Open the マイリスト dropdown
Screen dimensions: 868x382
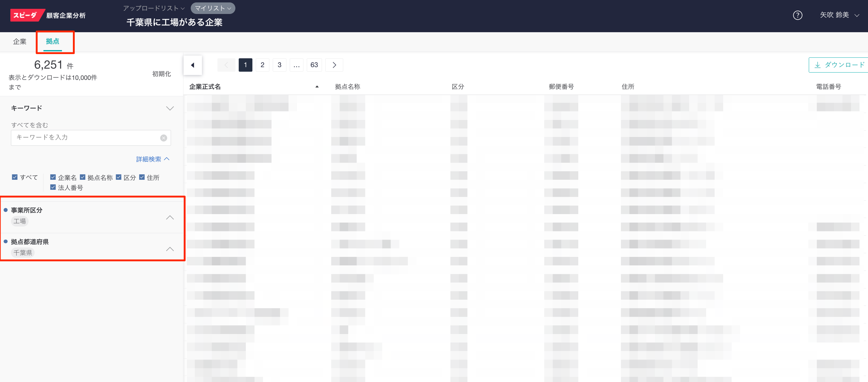tap(213, 8)
